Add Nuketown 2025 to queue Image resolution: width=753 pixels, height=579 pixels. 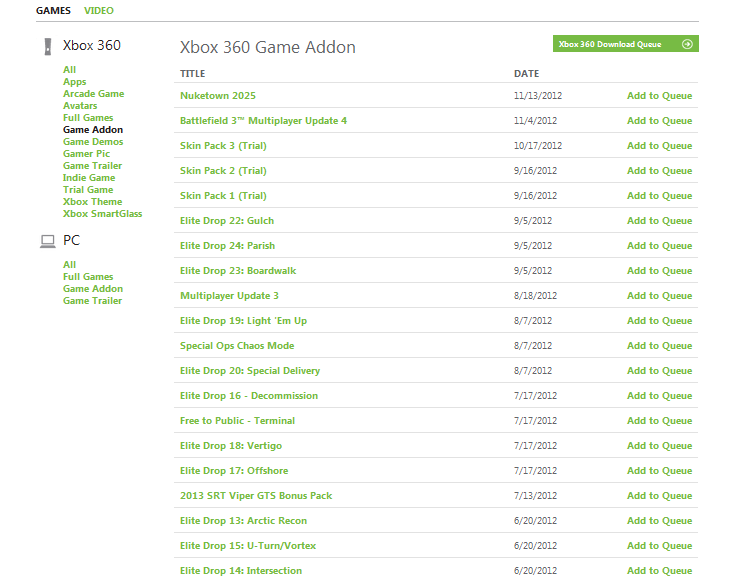click(x=659, y=96)
